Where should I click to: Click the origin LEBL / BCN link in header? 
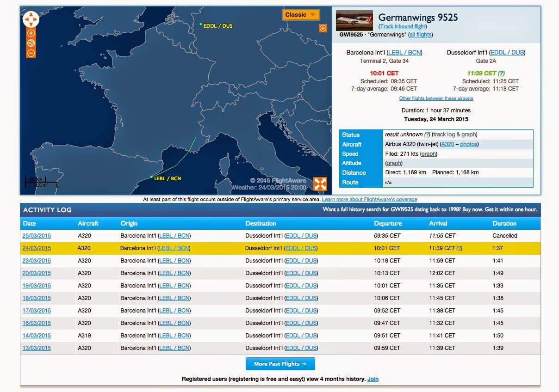[x=404, y=53]
